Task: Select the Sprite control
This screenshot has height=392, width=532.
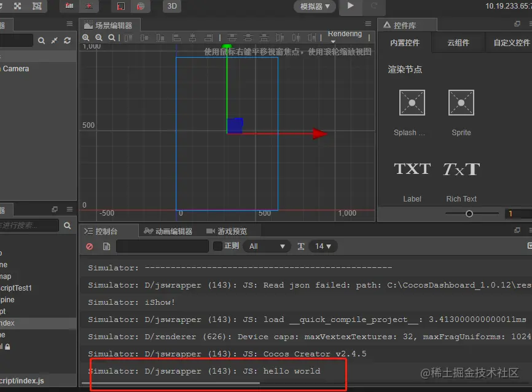Action: (x=461, y=112)
